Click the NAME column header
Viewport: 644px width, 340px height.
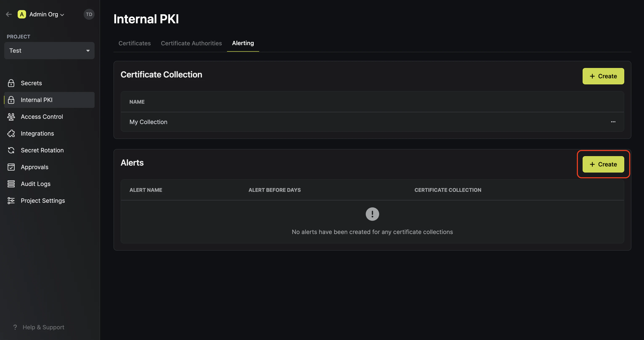(137, 102)
